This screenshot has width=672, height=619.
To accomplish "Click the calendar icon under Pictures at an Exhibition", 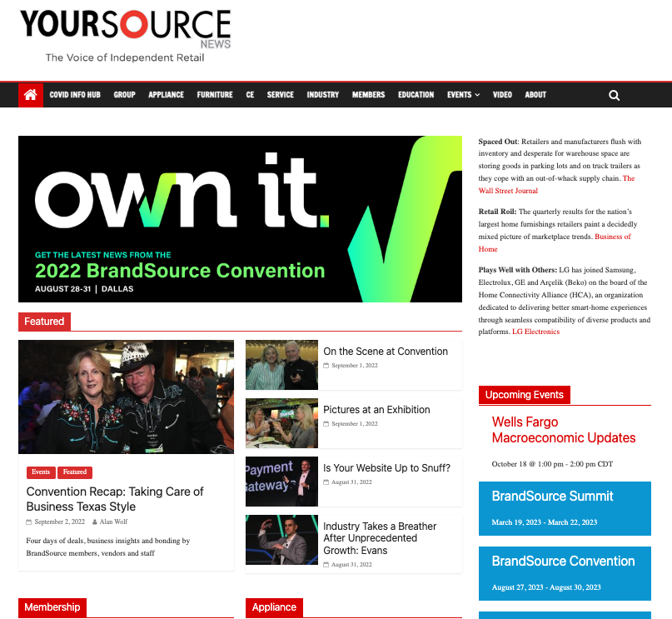I will pos(328,423).
